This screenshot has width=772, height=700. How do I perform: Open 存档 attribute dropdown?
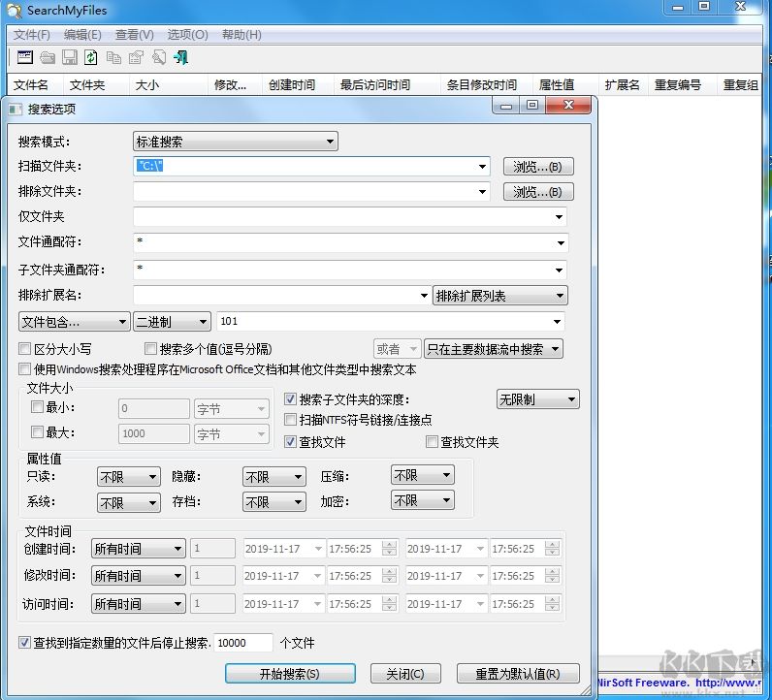(274, 502)
